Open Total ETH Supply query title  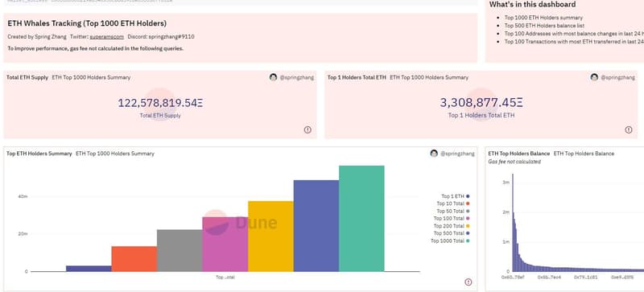coord(27,77)
